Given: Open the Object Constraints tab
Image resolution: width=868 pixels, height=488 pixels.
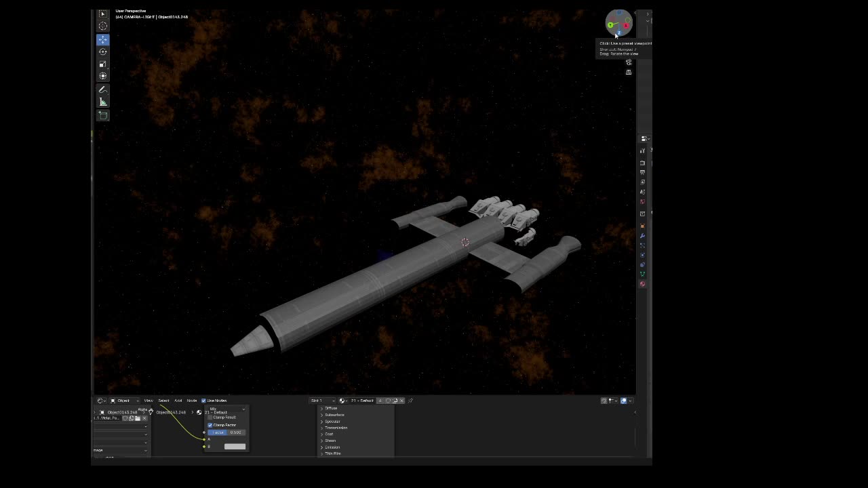Looking at the screenshot, I should pos(642,264).
